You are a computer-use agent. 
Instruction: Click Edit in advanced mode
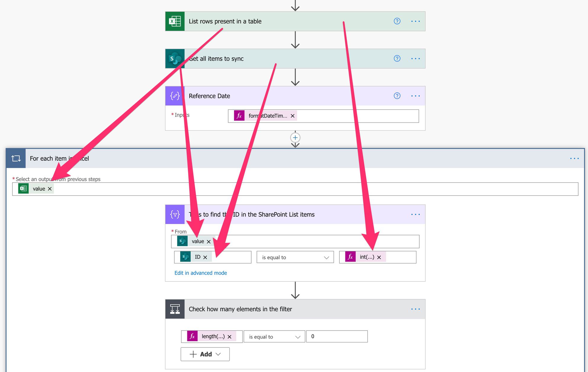201,273
